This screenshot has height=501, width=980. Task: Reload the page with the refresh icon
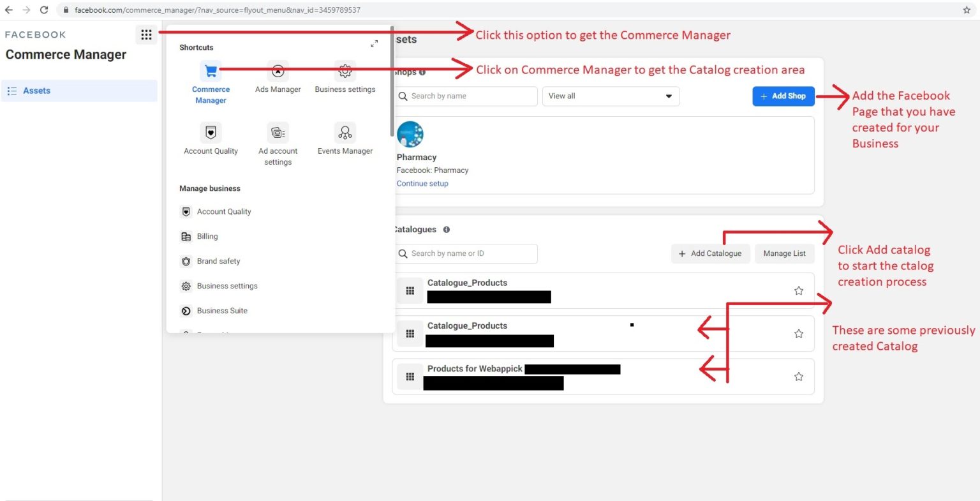[43, 10]
